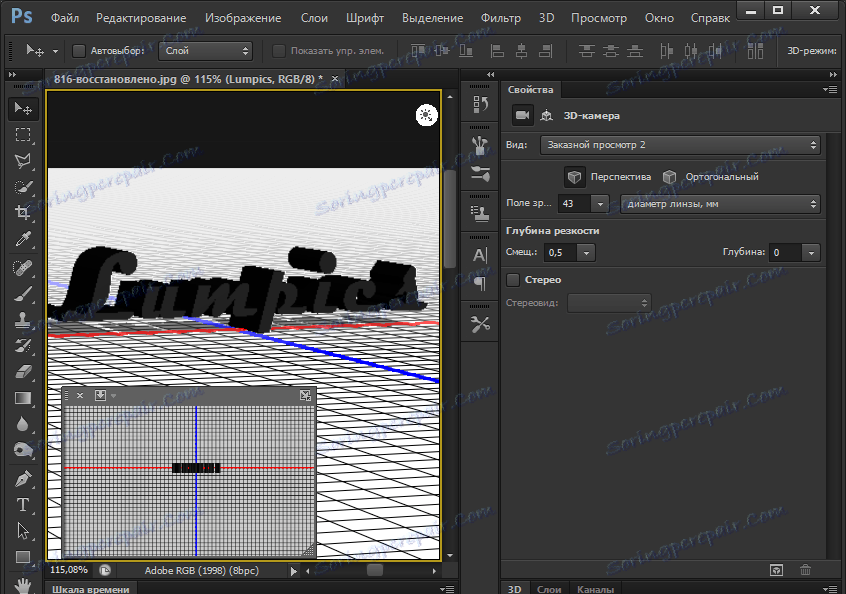This screenshot has height=594, width=846.
Task: Enable the Стерео checkbox
Action: (514, 280)
